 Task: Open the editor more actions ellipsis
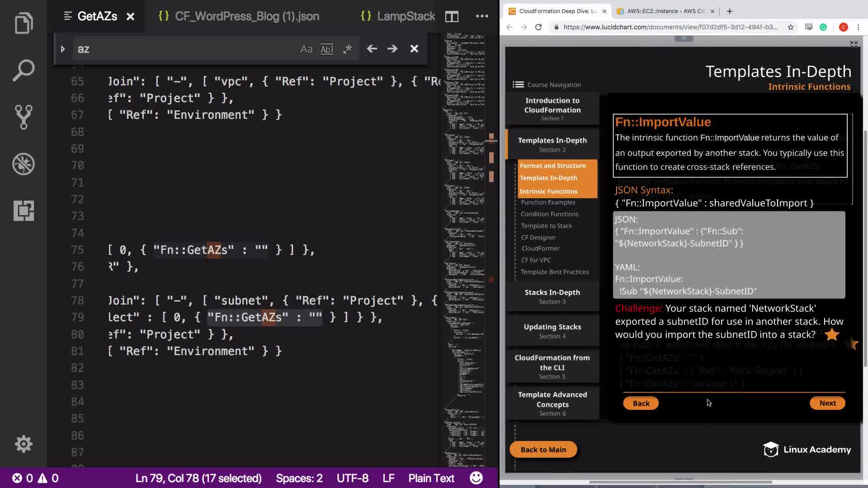[x=482, y=17]
